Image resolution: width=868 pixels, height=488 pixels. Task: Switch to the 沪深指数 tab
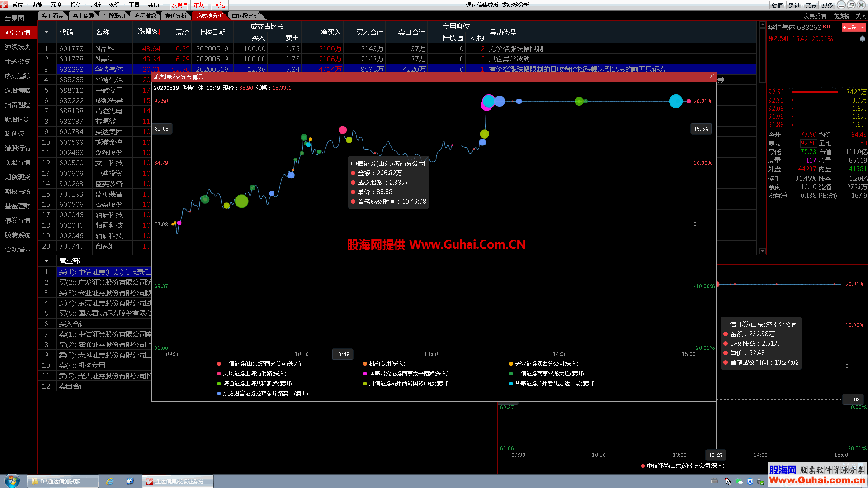pyautogui.click(x=145, y=16)
